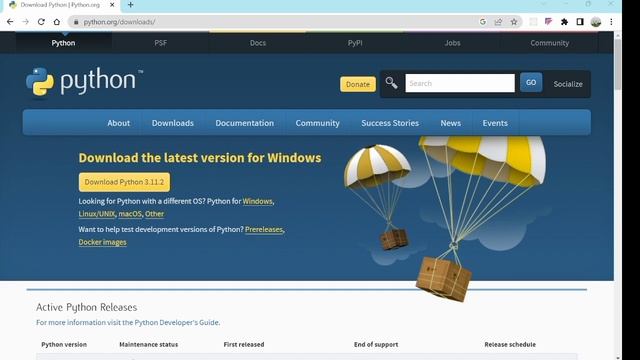
Task: Open the News menu
Action: coord(451,123)
